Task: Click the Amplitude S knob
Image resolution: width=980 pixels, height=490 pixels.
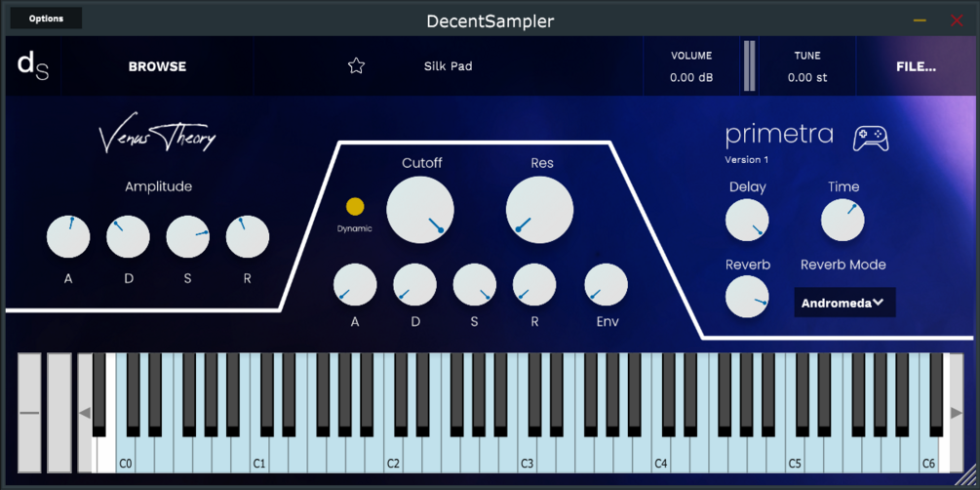Action: [187, 236]
